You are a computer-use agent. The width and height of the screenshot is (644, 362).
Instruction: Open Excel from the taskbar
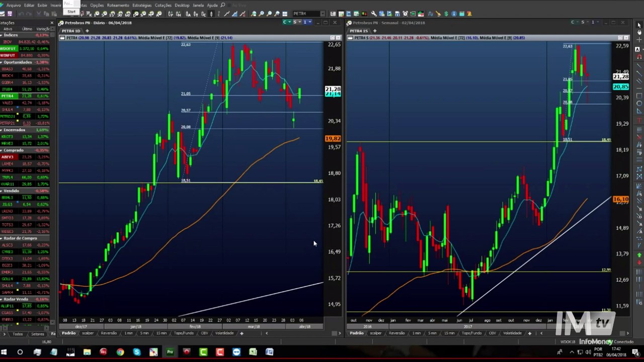pyautogui.click(x=253, y=352)
